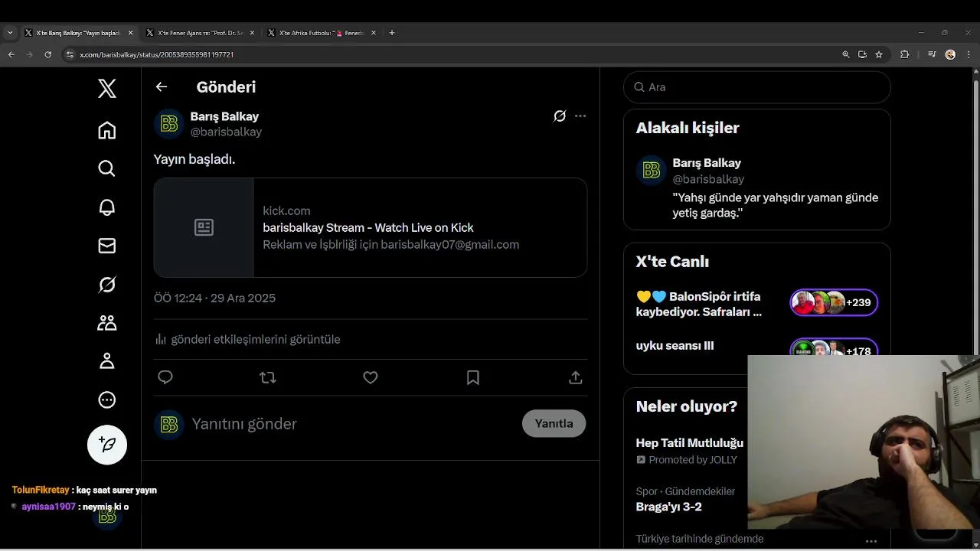
Task: Click the Yanıtla reply button
Action: coord(554,423)
